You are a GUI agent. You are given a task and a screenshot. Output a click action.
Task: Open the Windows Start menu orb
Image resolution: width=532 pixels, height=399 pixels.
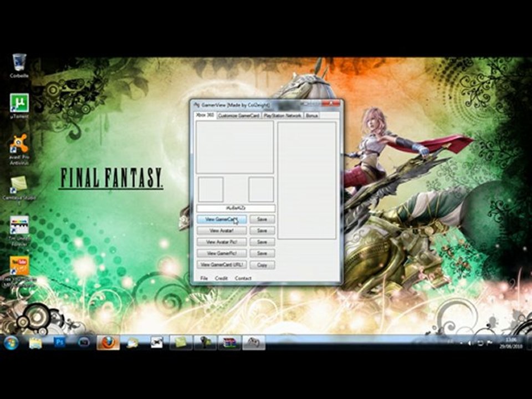tap(11, 342)
